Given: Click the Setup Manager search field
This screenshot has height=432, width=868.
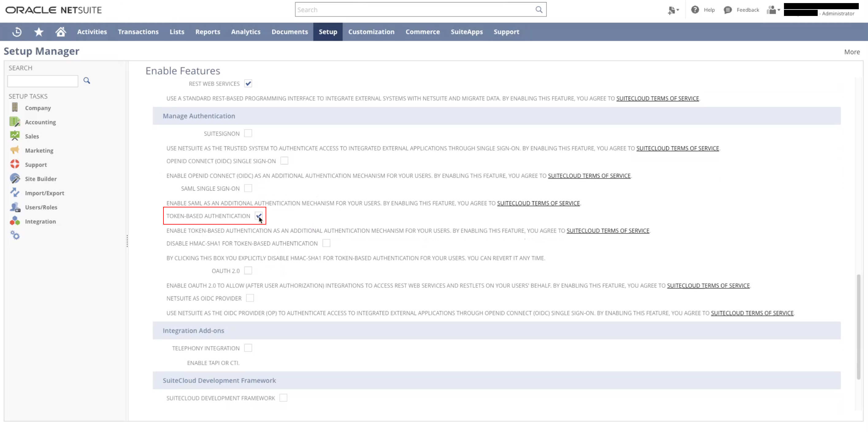Looking at the screenshot, I should pos(43,81).
